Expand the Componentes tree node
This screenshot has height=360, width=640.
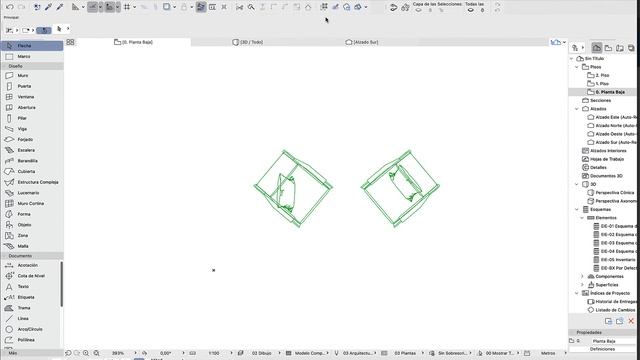click(x=582, y=276)
